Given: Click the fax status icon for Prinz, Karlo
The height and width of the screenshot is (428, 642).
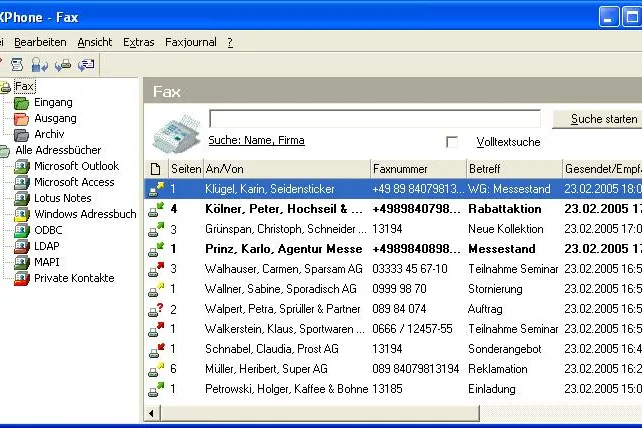Looking at the screenshot, I should tap(156, 249).
